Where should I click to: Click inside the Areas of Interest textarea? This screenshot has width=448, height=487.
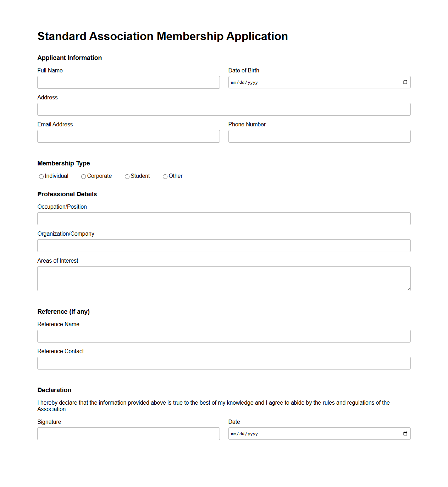224,278
